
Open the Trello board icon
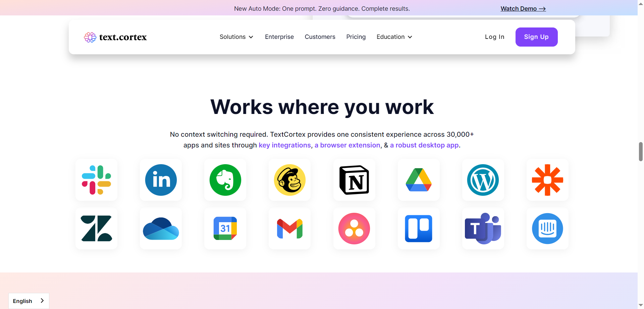[x=419, y=229]
